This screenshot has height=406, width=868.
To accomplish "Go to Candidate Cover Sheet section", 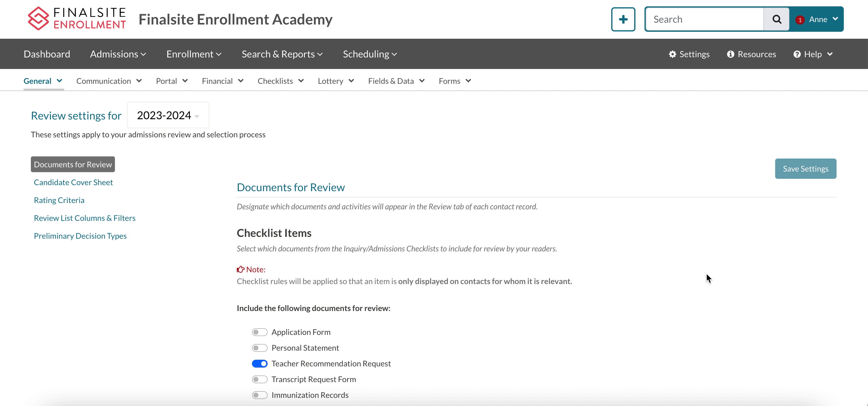I will [73, 182].
